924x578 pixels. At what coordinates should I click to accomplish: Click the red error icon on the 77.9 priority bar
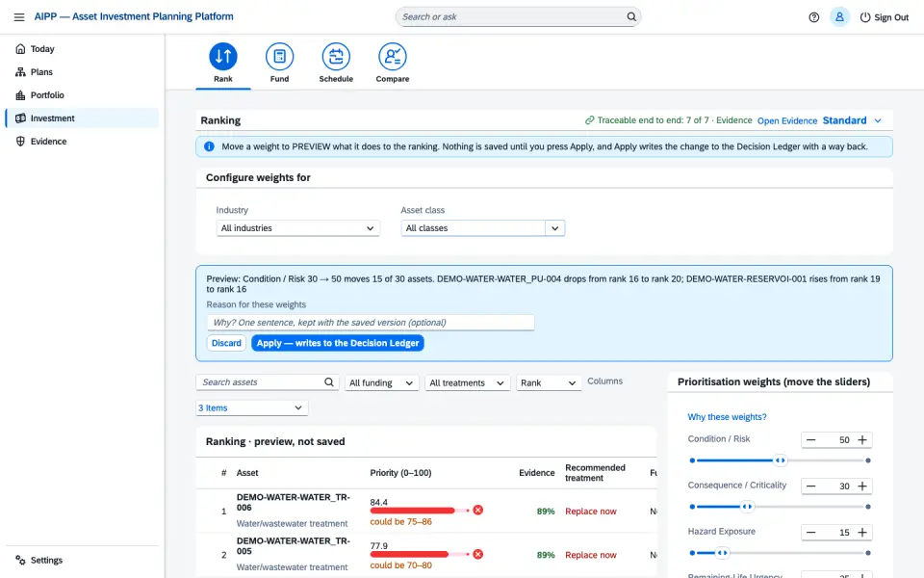[478, 555]
